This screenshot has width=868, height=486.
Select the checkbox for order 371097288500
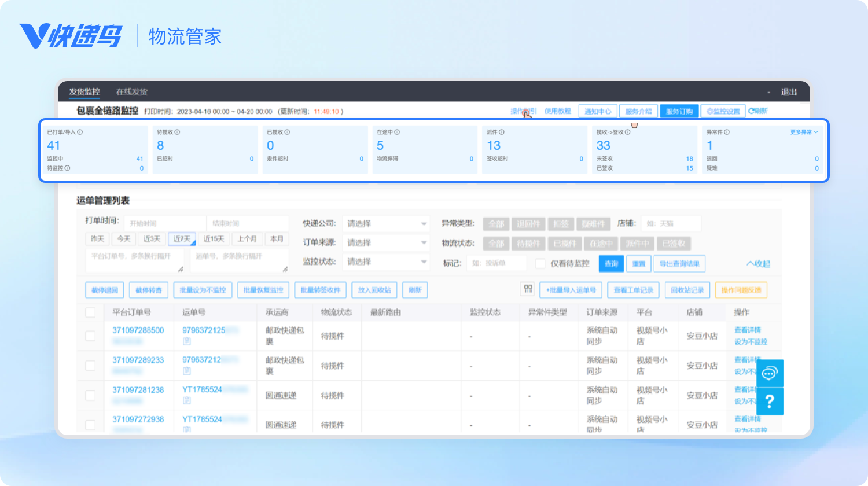[x=90, y=336]
